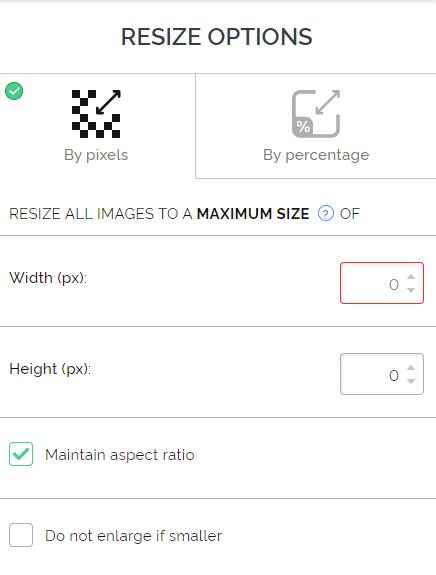436x575 pixels.
Task: Click into the Height (px) field
Action: (382, 374)
